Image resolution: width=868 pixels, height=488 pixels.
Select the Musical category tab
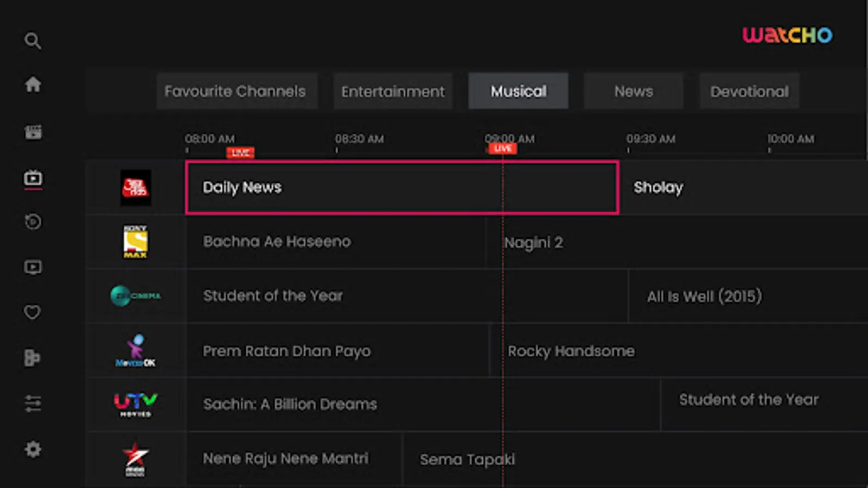click(519, 91)
